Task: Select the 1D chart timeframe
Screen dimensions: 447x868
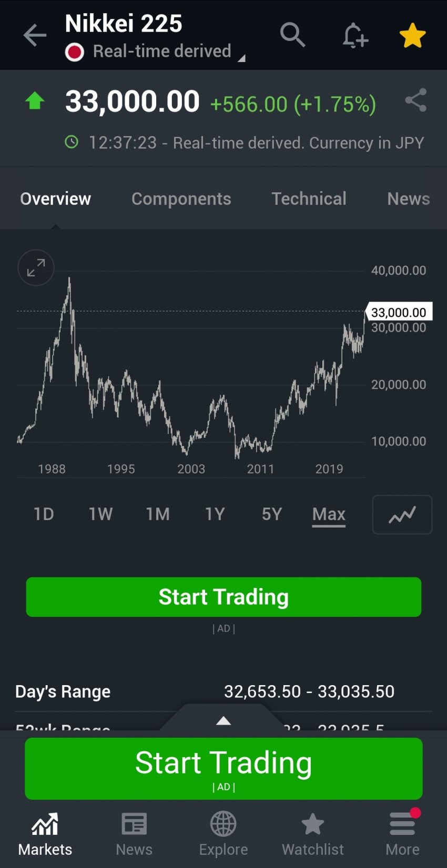Action: click(44, 514)
